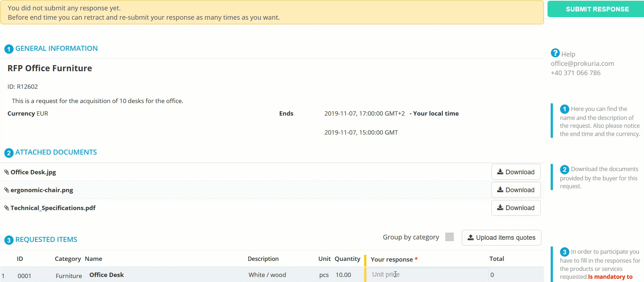Click the Help label in the sidebar

coord(568,54)
